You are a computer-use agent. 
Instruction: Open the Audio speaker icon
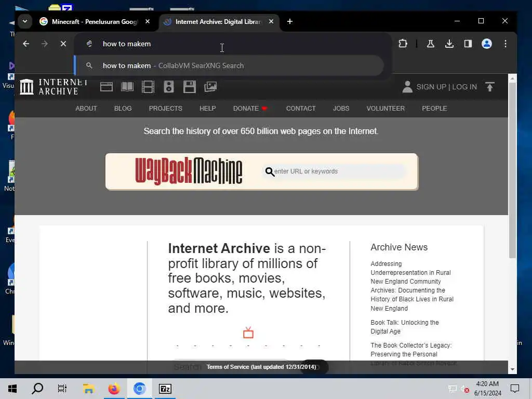(x=169, y=87)
